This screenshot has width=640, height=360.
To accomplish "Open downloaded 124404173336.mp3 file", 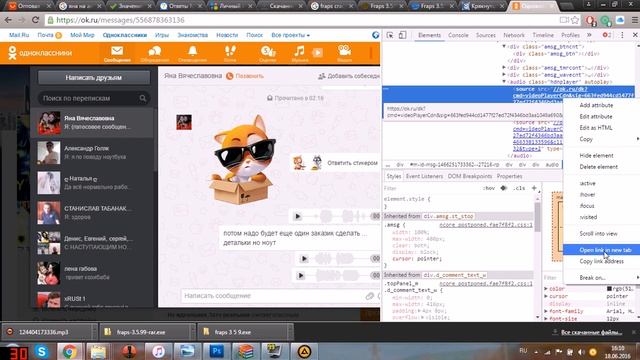I will pos(49,332).
